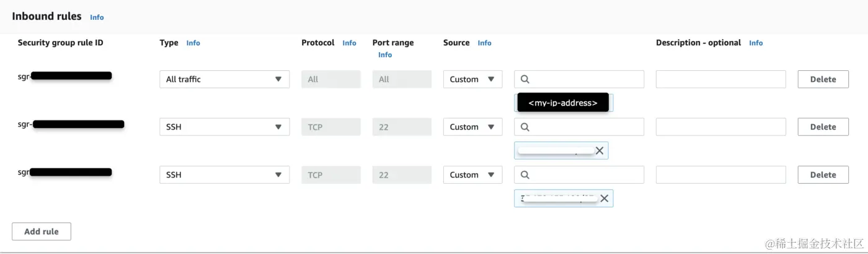Expand the All traffic type dropdown
The width and height of the screenshot is (868, 254).
pyautogui.click(x=224, y=79)
